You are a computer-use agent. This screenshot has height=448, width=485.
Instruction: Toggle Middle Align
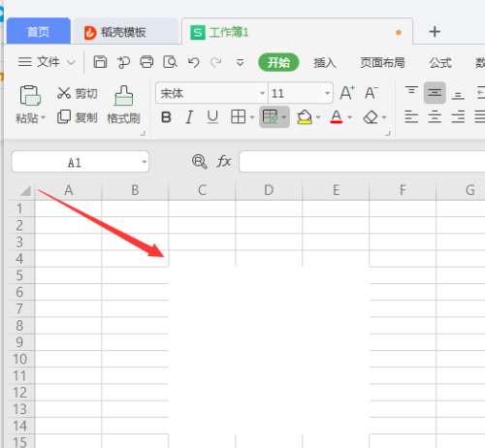click(x=435, y=93)
